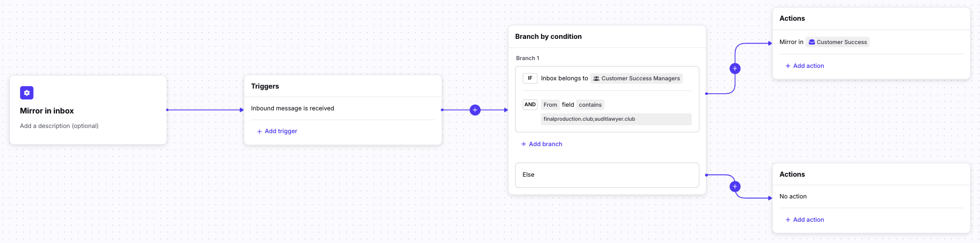Click plus node on upper branch connector
This screenshot has height=243, width=980.
(735, 68)
